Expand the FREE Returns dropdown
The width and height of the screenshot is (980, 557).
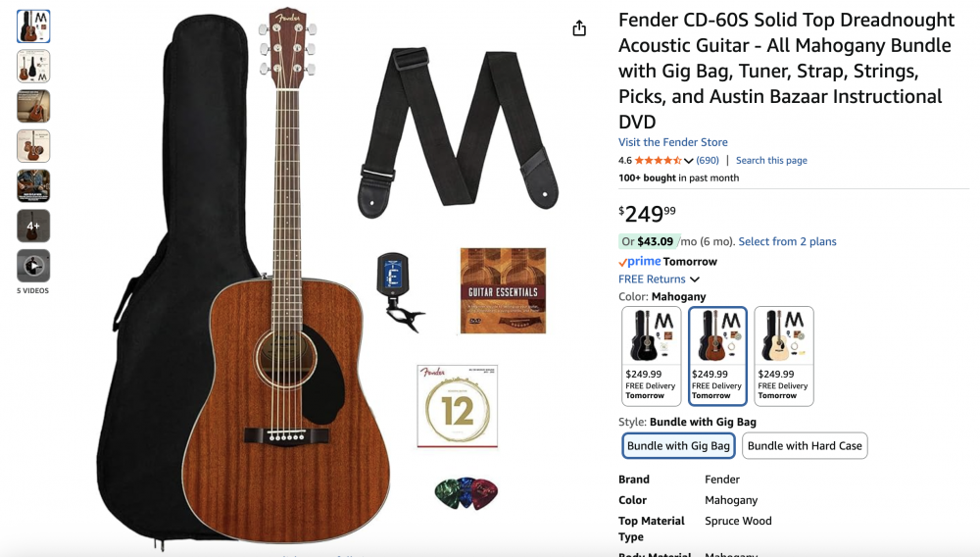pos(659,279)
